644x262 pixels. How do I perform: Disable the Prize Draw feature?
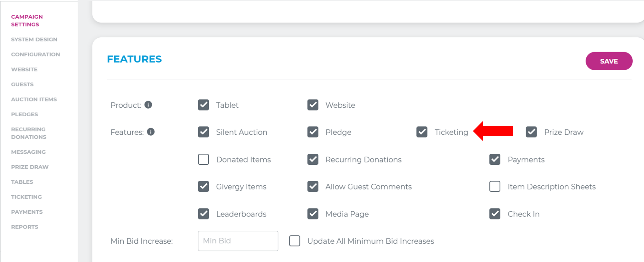531,132
